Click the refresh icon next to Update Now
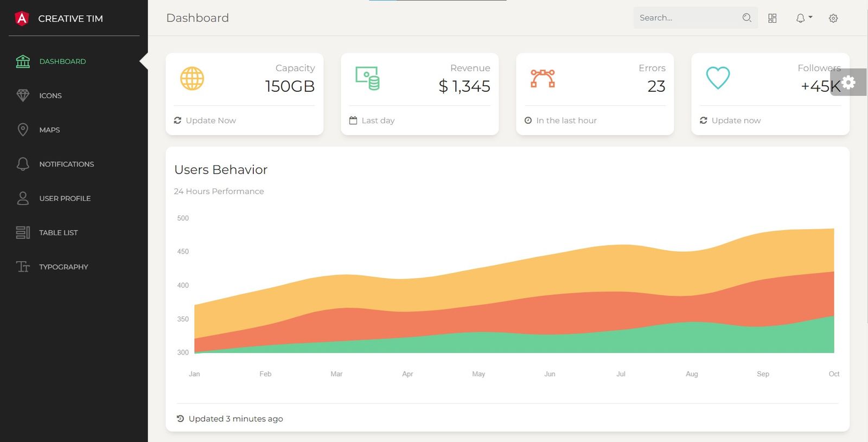Screen dimensions: 868x442 click(x=177, y=121)
